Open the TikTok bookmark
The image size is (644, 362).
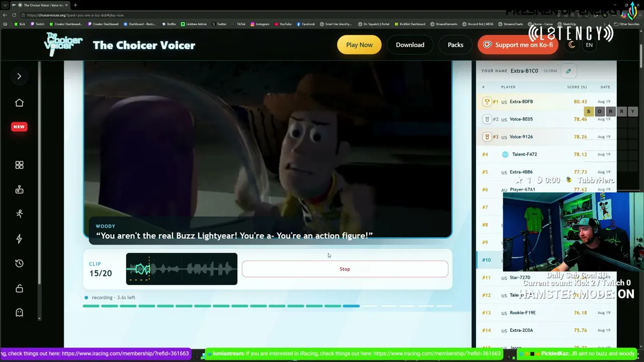238,24
